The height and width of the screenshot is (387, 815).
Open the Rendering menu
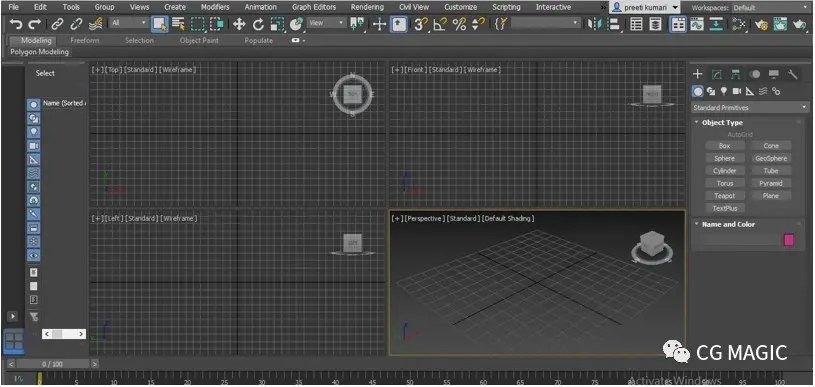coord(367,7)
